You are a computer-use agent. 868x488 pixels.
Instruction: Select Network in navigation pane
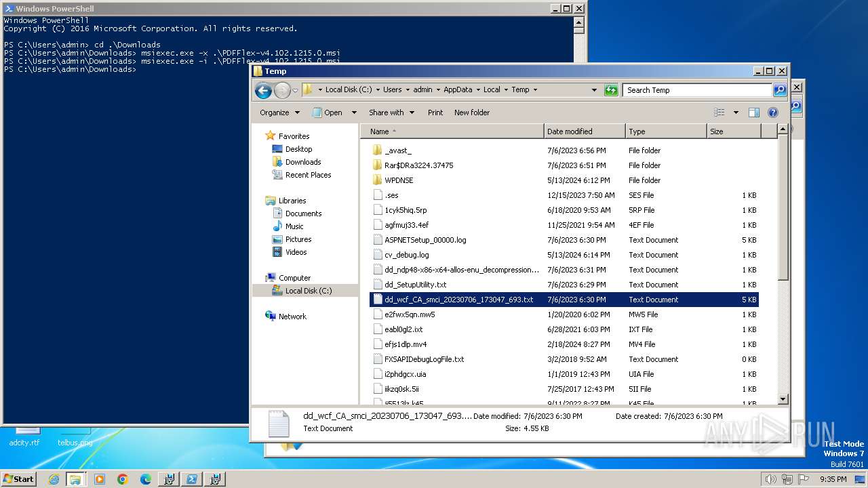tap(292, 317)
